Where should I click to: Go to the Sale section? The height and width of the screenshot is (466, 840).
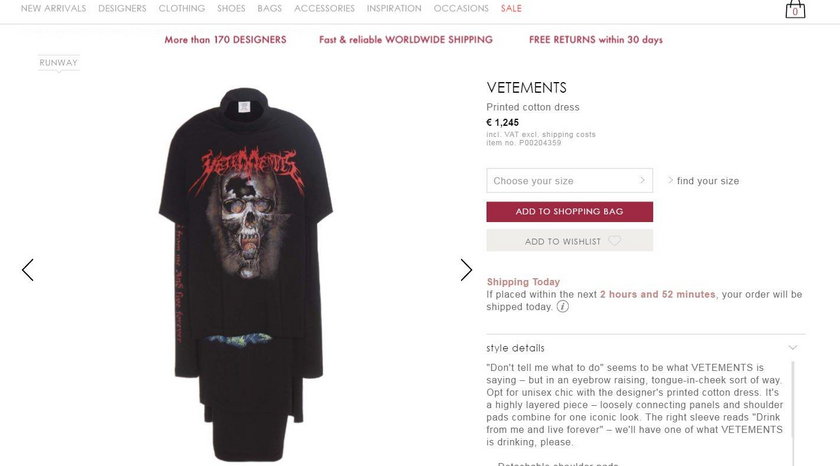coord(511,9)
